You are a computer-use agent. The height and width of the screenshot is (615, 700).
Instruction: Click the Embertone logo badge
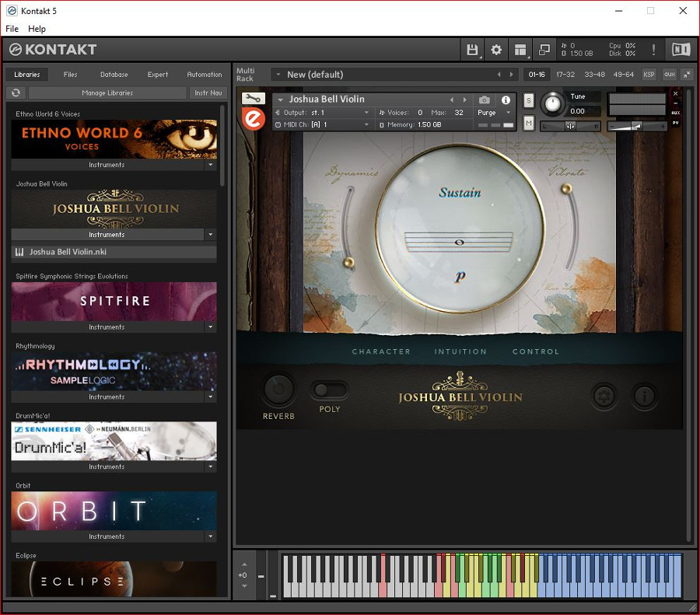254,119
